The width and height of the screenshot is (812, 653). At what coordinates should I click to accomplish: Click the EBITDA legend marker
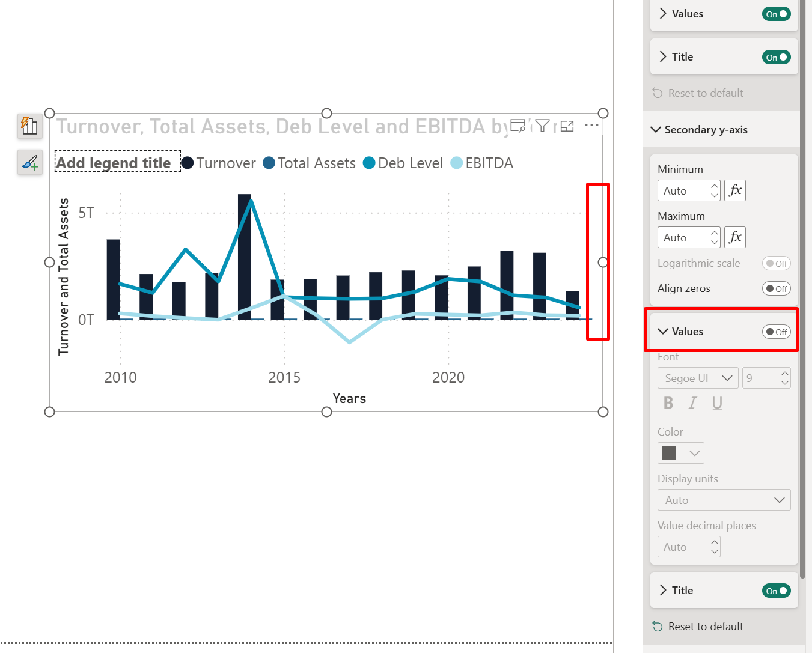tap(457, 163)
